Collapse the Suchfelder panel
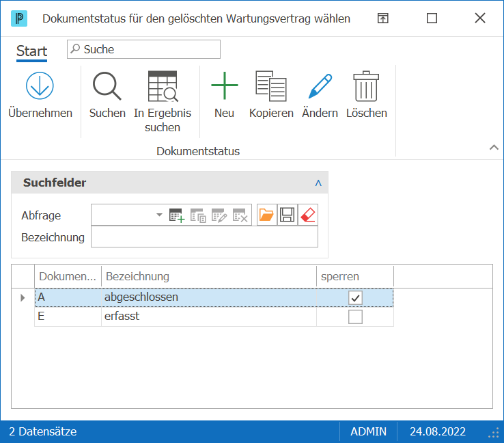This screenshot has width=504, height=443. coord(318,183)
